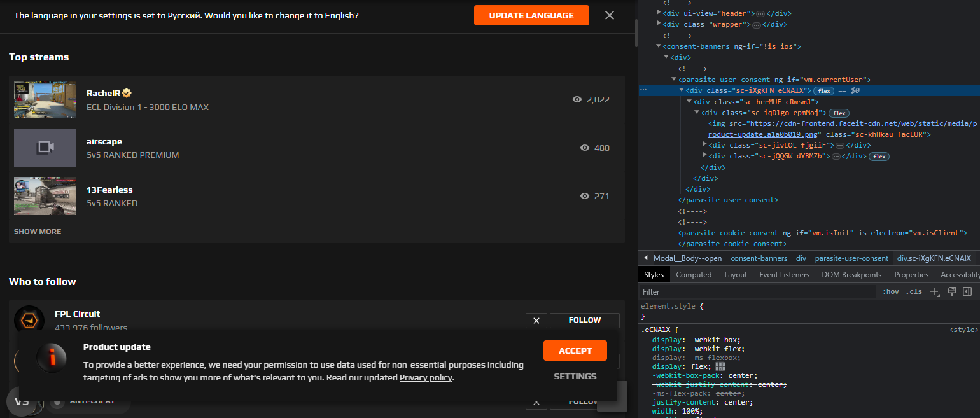
Task: Toggle flex badge on sc-iqDlgo epmMoj element
Action: pos(839,113)
